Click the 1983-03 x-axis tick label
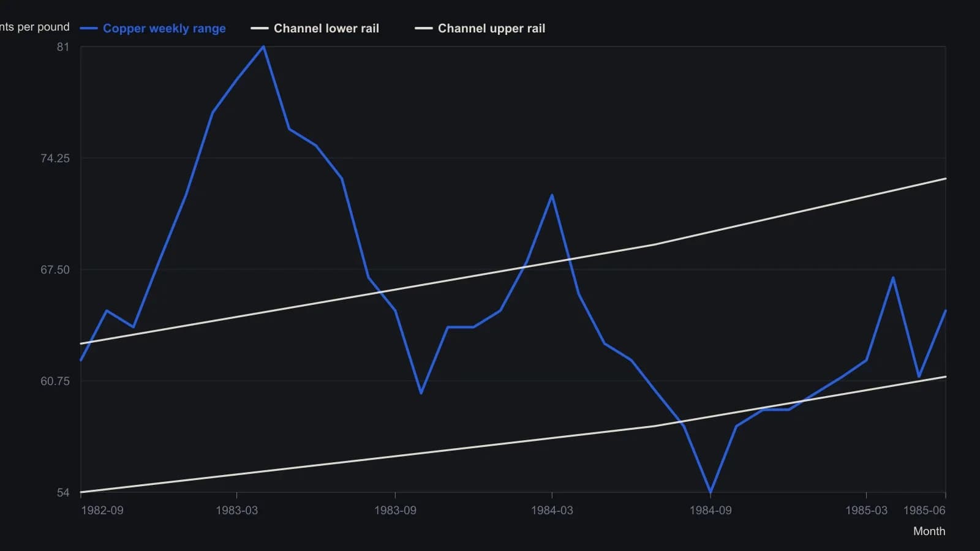This screenshot has height=551, width=980. coord(237,510)
